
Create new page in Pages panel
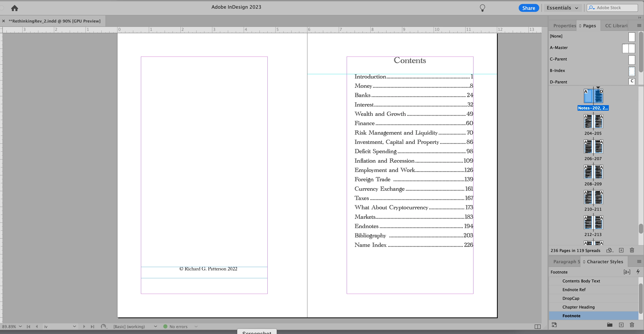click(x=621, y=250)
